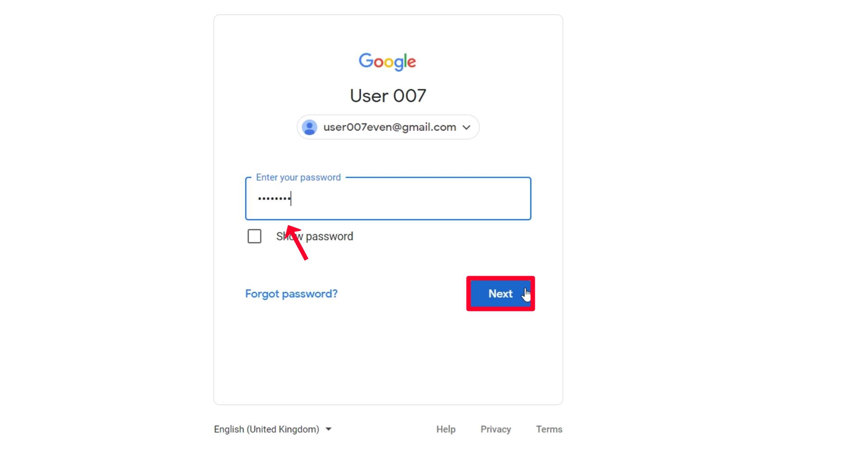Open the Privacy link

[x=495, y=429]
